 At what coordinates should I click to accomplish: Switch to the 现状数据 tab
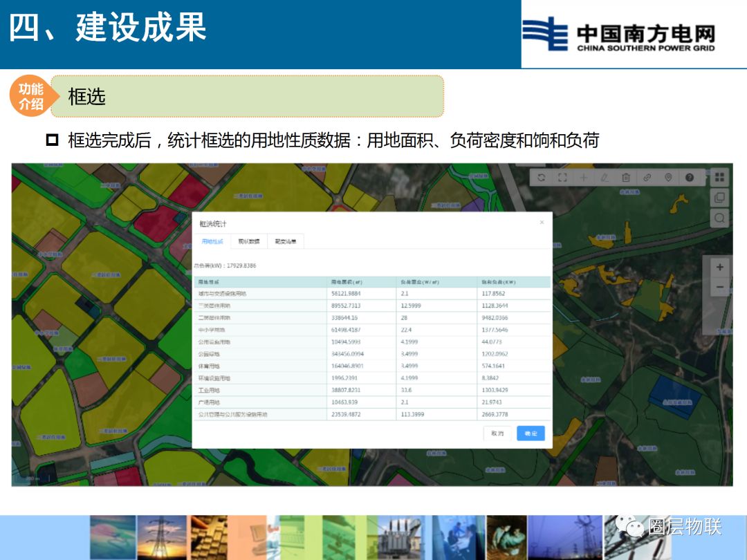249,241
